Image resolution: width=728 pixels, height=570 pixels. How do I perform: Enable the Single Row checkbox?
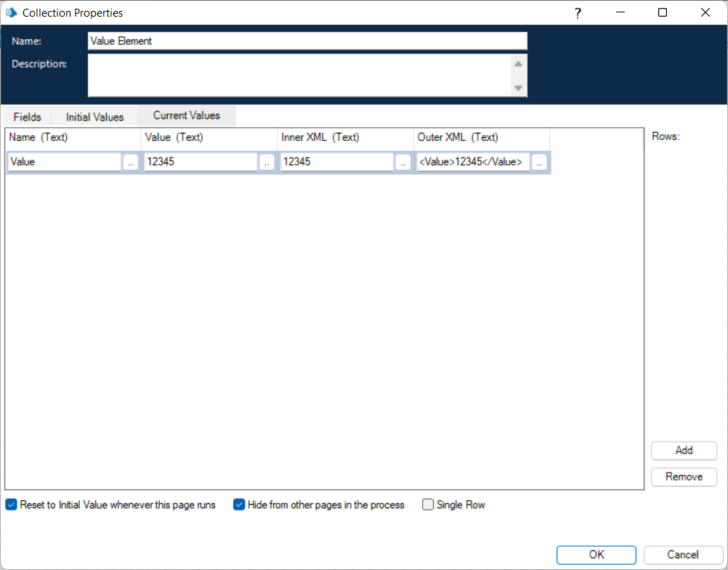coord(427,505)
